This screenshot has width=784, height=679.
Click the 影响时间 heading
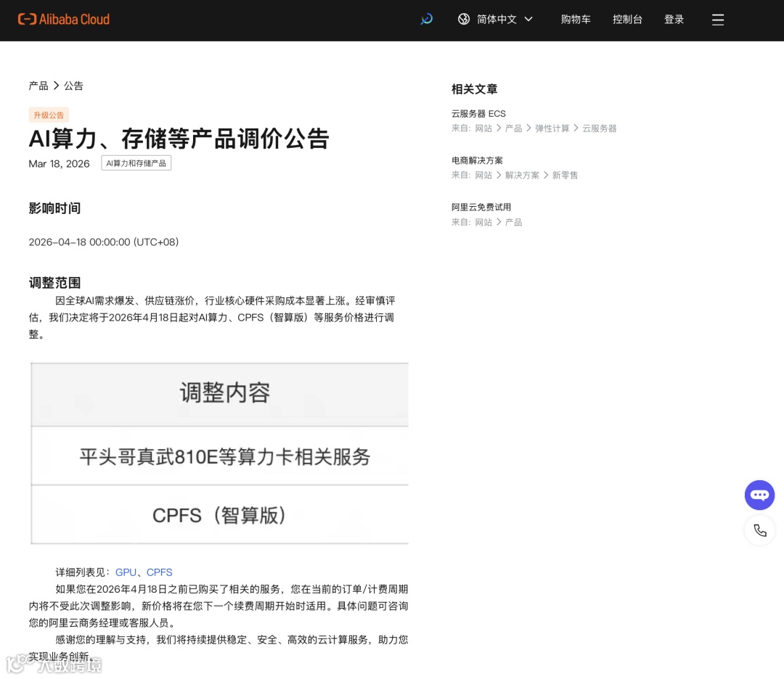[x=54, y=208]
